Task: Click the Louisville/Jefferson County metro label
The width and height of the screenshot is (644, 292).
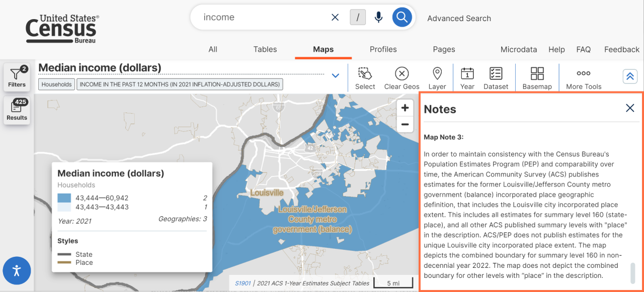Action: [312, 219]
